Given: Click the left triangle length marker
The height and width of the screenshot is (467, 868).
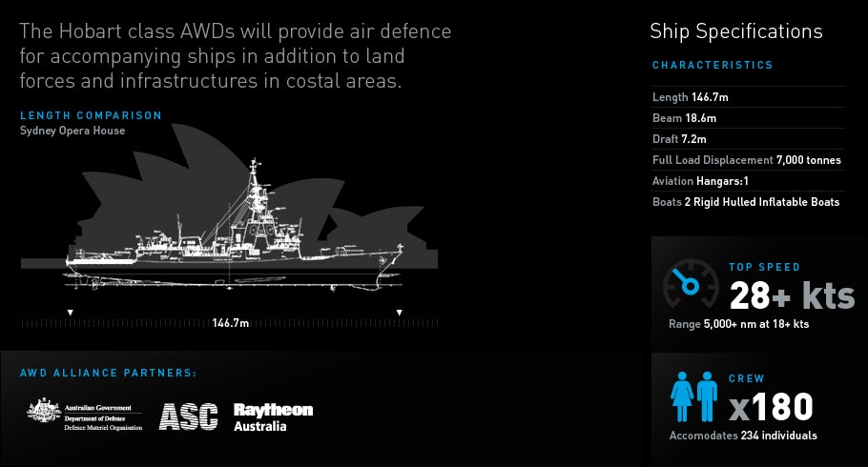Looking at the screenshot, I should coord(70,312).
